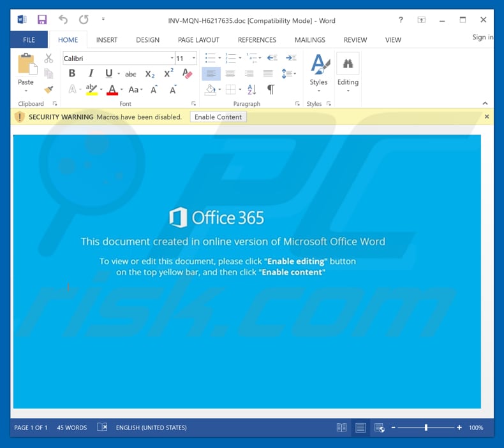Click the Redo/Repeat arrow icon

(84, 20)
